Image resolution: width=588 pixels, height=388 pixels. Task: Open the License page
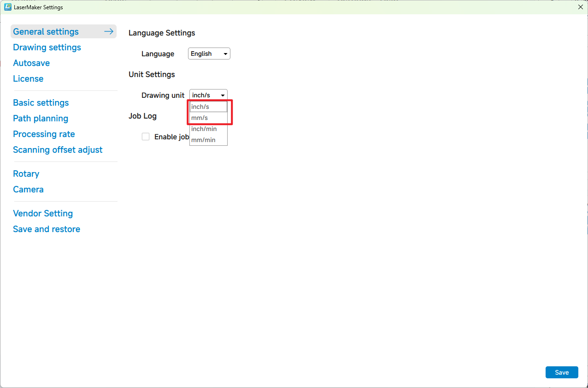[28, 79]
